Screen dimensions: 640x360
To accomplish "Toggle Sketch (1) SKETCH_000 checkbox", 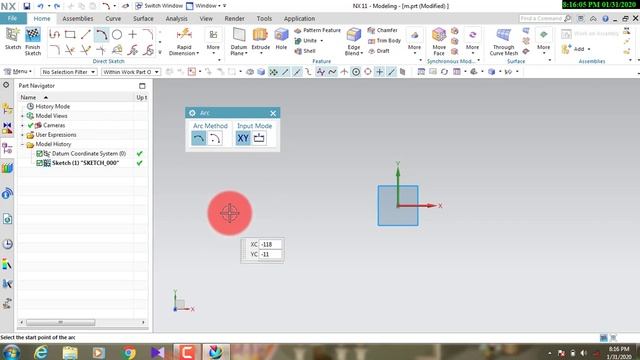I will (40, 163).
